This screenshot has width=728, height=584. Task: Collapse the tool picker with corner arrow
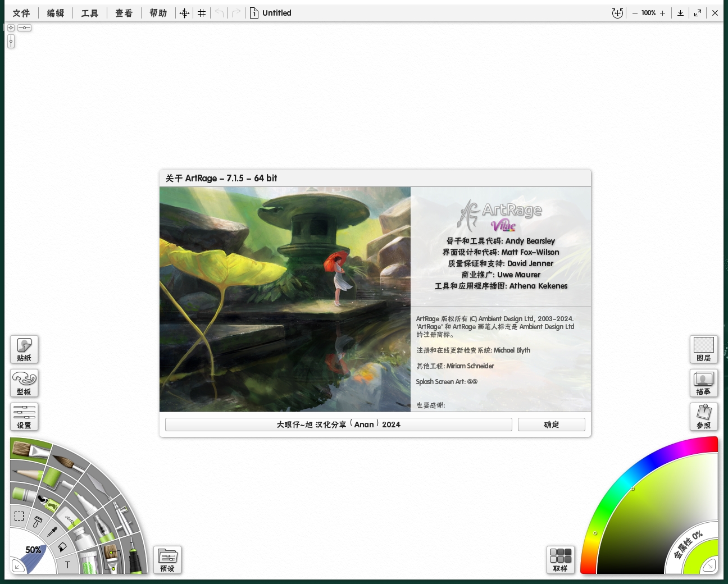[x=17, y=567]
